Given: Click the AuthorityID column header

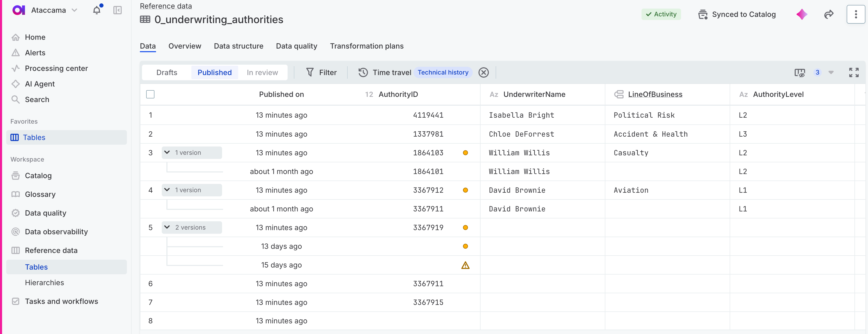Looking at the screenshot, I should tap(398, 94).
